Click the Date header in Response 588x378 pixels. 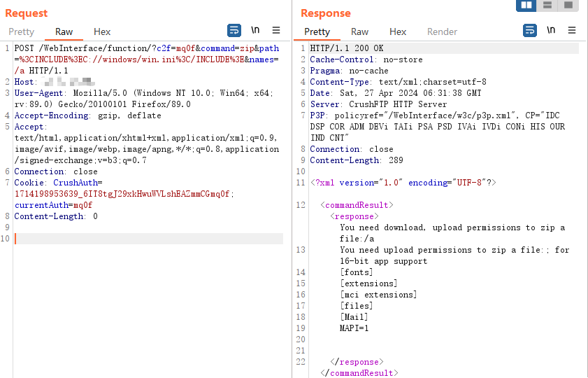tap(396, 93)
